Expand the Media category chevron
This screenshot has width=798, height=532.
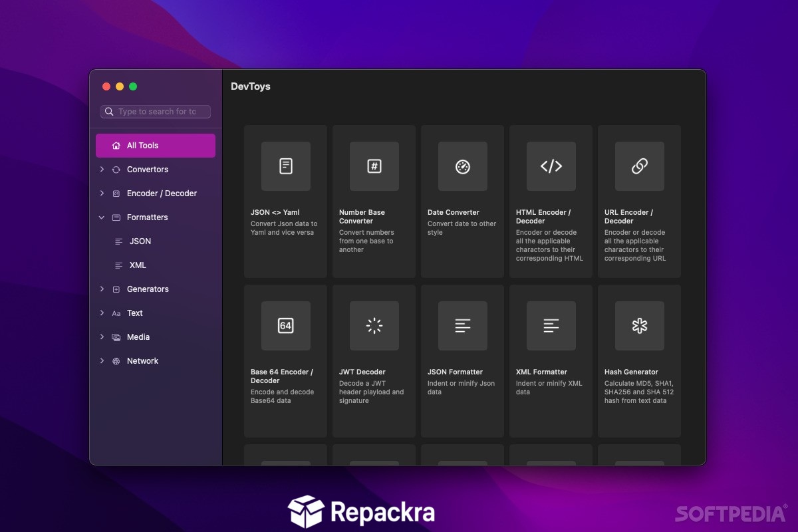tap(102, 337)
